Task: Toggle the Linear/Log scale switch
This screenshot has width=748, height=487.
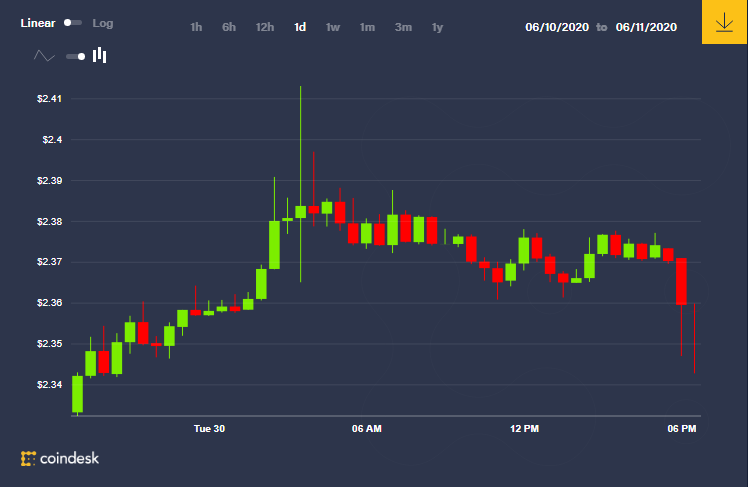Action: pyautogui.click(x=73, y=23)
